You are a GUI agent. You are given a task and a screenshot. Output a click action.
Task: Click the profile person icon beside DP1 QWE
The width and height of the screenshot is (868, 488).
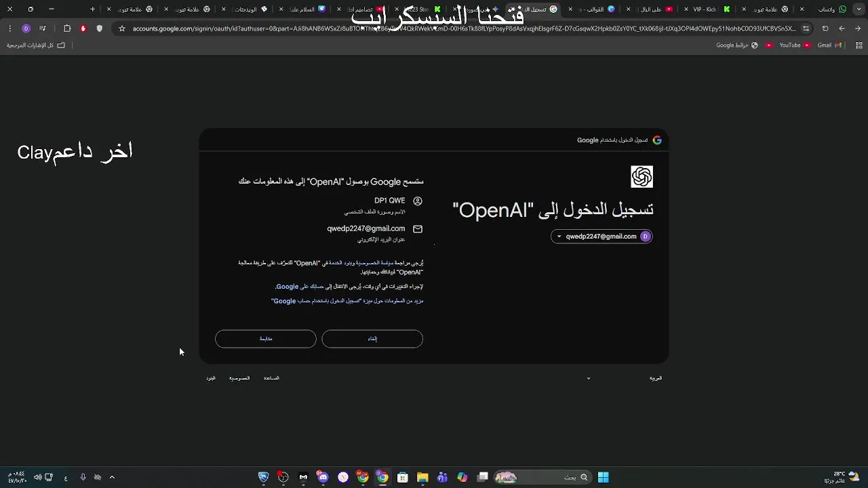pos(418,201)
